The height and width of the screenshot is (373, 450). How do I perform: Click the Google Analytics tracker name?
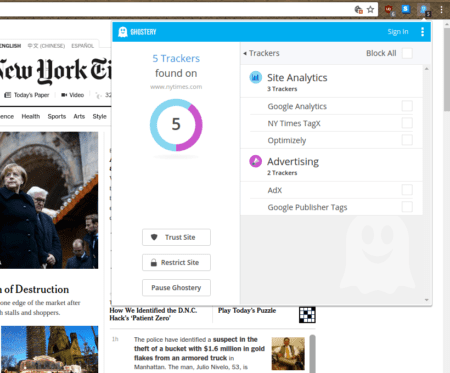tap(297, 106)
